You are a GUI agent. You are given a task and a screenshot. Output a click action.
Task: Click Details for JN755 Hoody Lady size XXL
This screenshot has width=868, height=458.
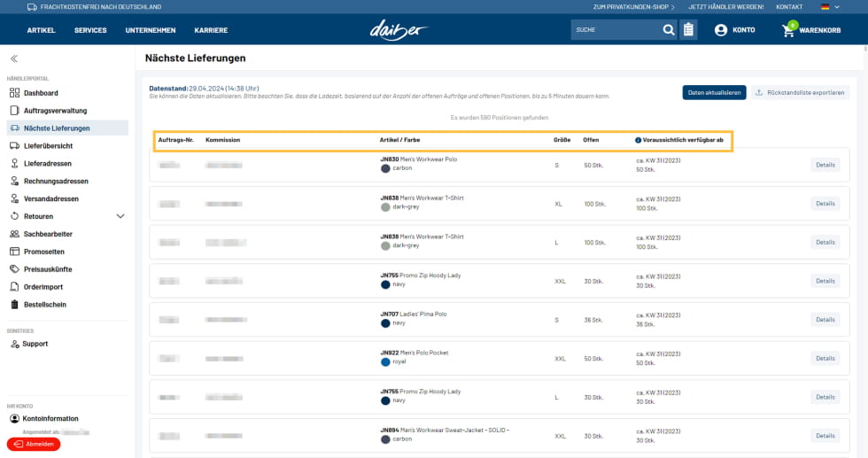(825, 282)
